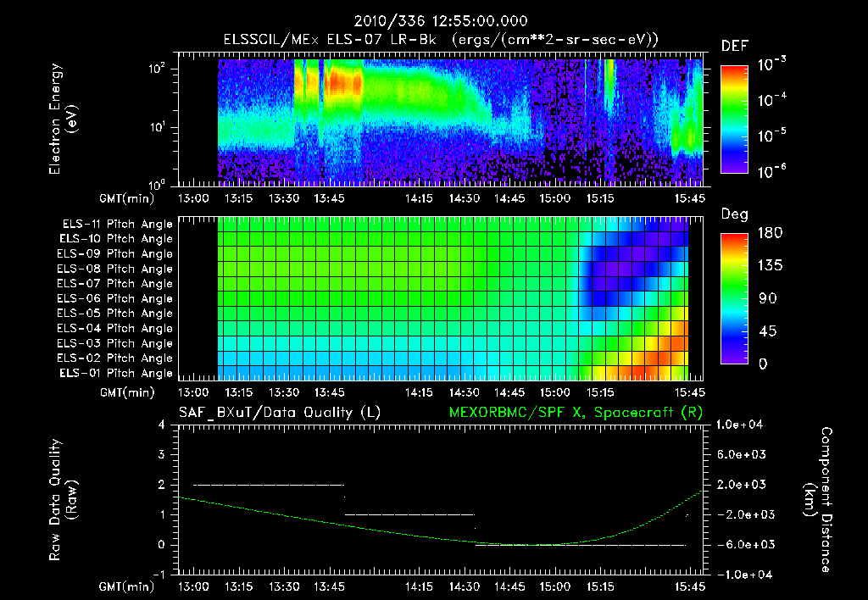Select the ELS-11 Pitch Angle row label
The height and width of the screenshot is (600, 868).
[117, 225]
